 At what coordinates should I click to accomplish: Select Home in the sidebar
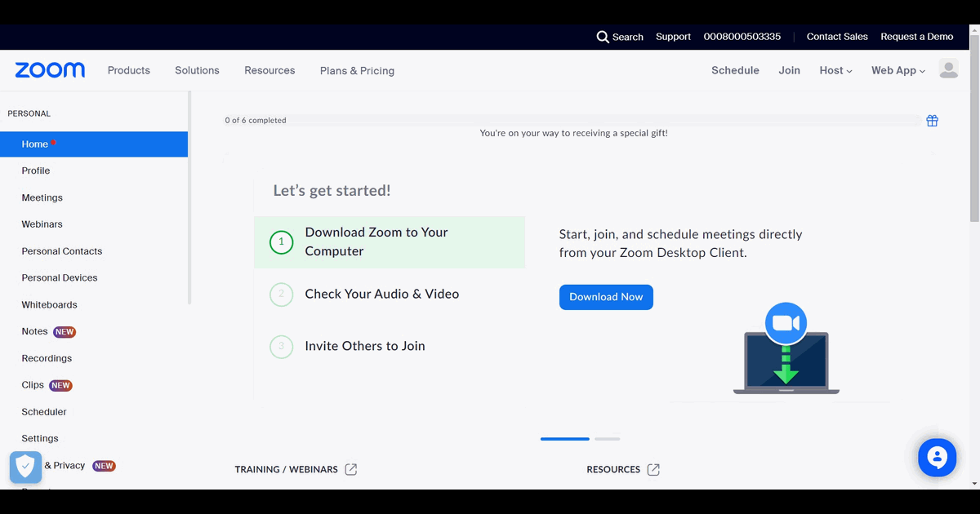[x=94, y=144]
